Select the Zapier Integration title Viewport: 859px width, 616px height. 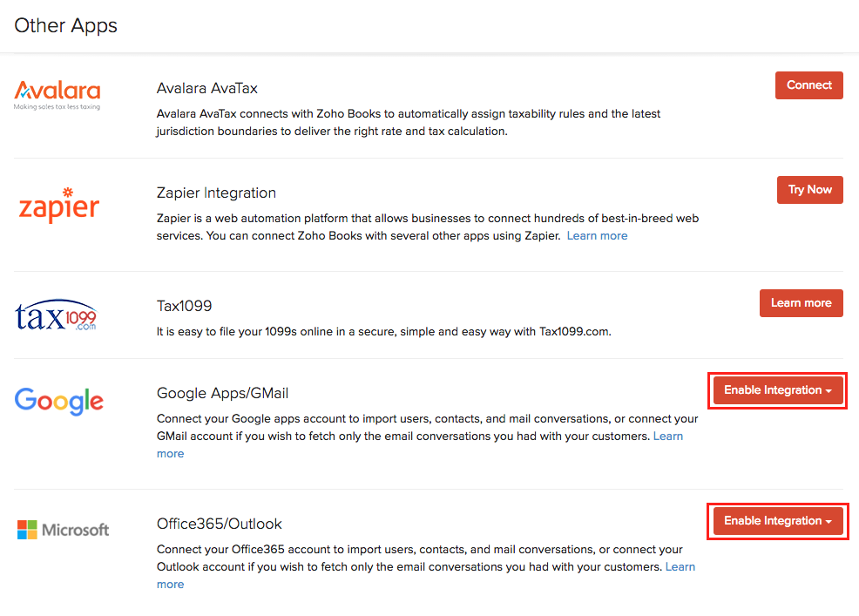pyautogui.click(x=216, y=193)
